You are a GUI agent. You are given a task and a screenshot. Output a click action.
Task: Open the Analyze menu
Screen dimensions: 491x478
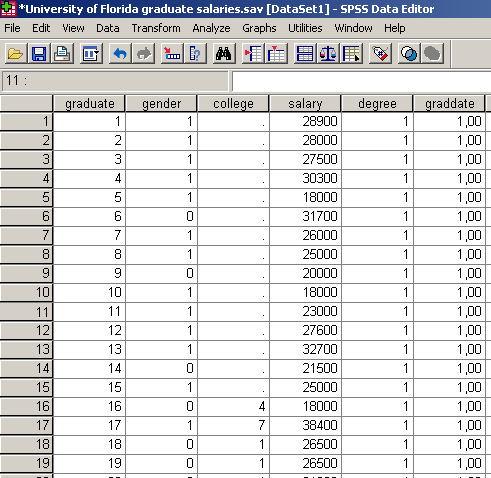pyautogui.click(x=211, y=28)
